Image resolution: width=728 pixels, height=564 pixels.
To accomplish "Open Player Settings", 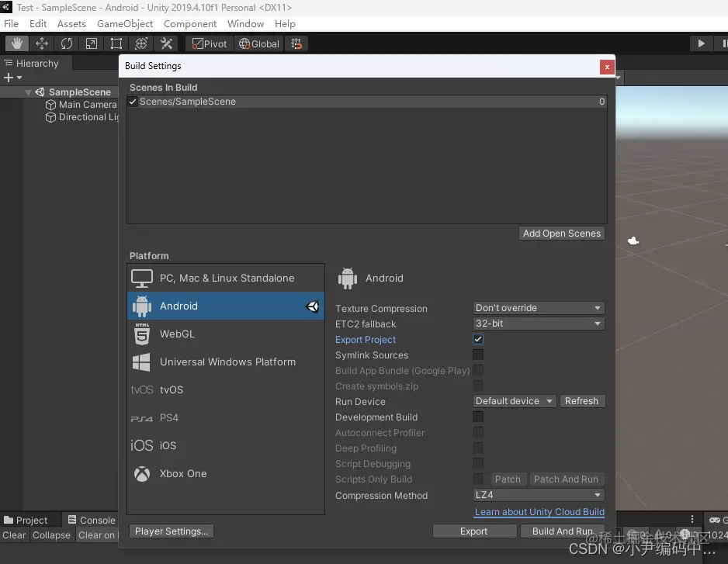I will pos(172,531).
